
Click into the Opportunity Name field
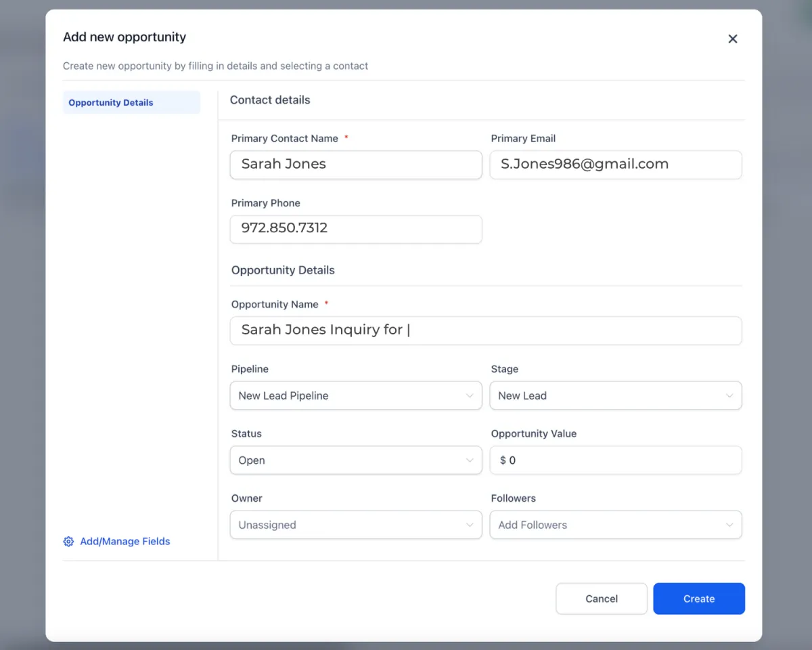[485, 330]
